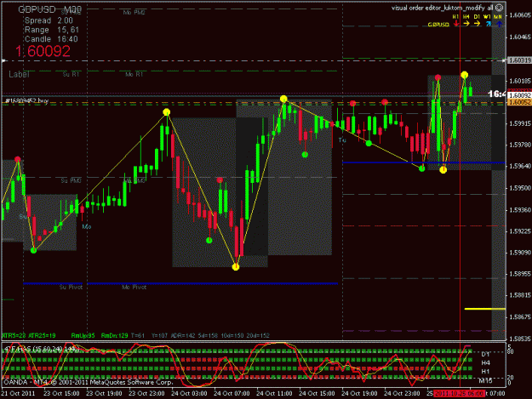Click the OANDA MetaQuotes copyright text

click(x=89, y=382)
